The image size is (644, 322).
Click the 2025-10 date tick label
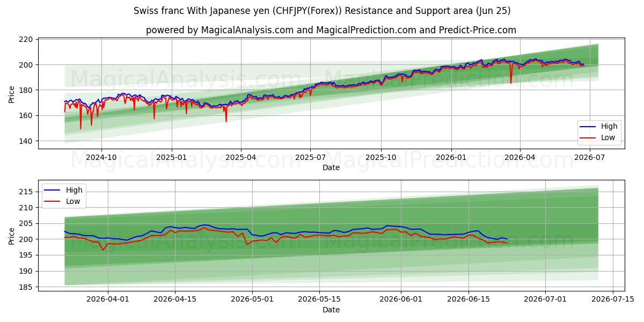pos(381,158)
